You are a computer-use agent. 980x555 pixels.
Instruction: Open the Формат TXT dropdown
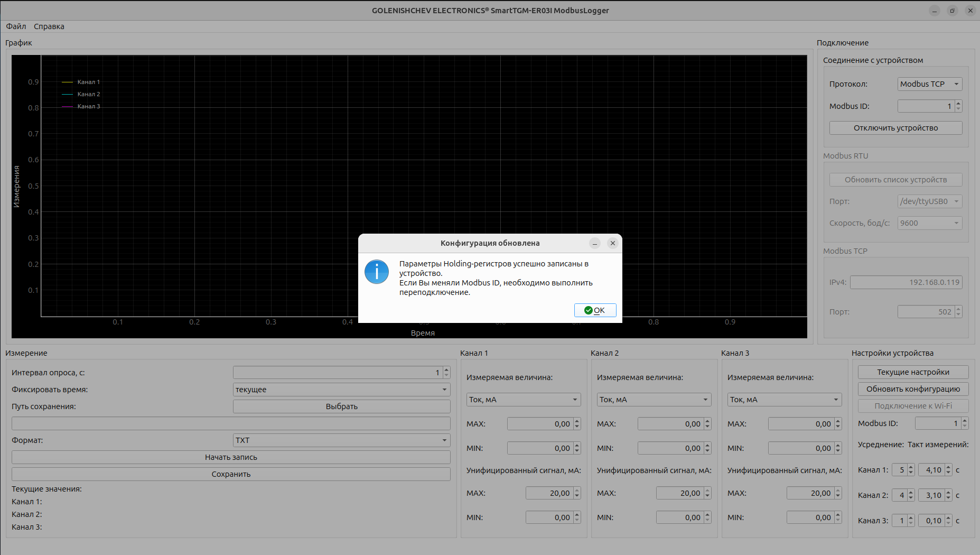click(x=341, y=440)
